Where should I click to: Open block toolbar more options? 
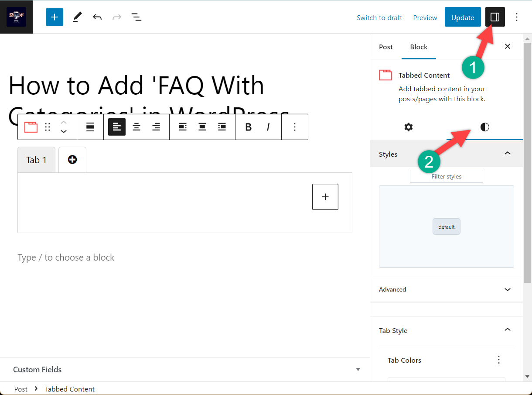click(295, 127)
